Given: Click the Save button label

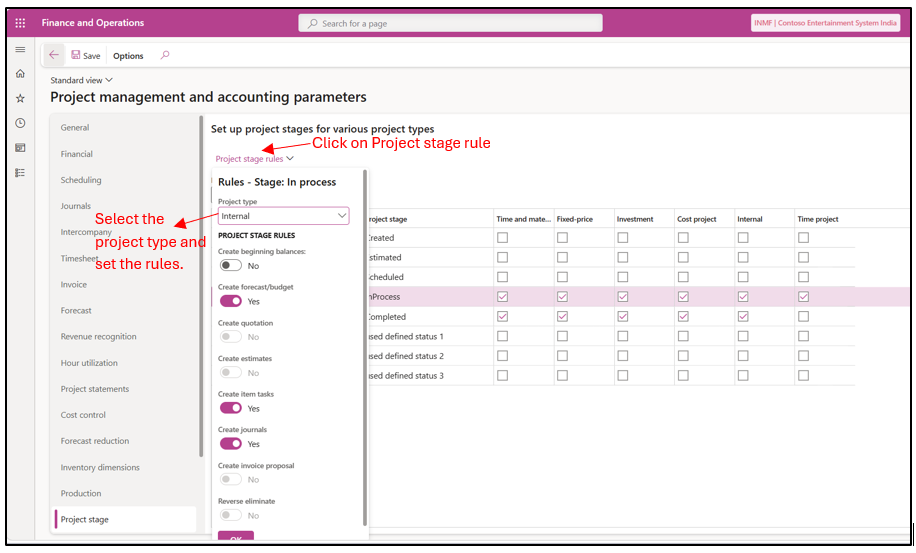Looking at the screenshot, I should coord(92,56).
